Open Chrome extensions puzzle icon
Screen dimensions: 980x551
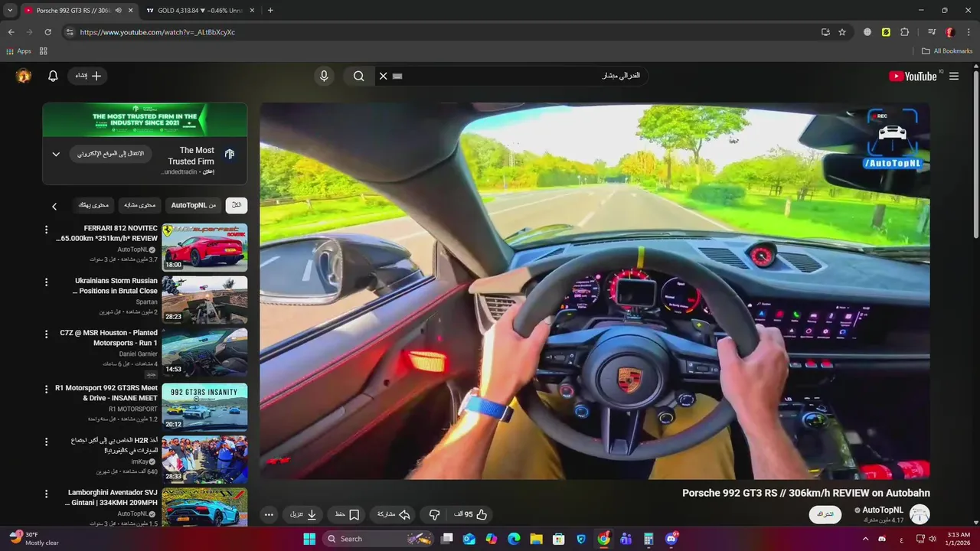[x=904, y=32]
